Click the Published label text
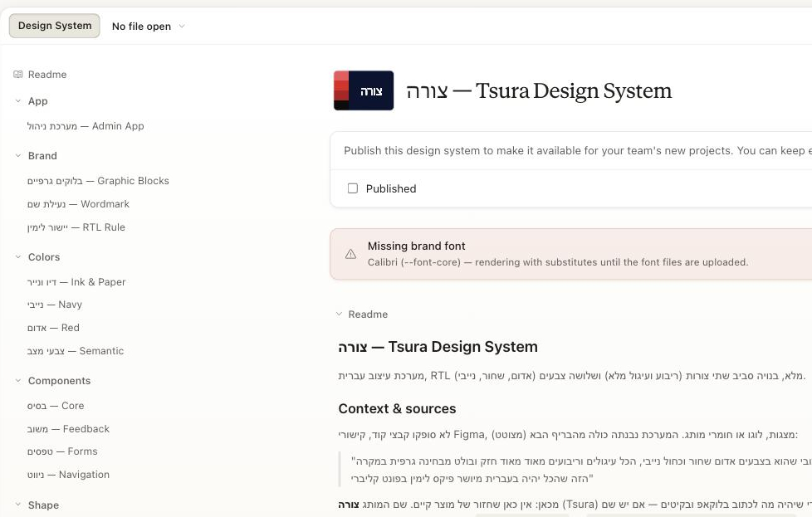 click(x=391, y=189)
